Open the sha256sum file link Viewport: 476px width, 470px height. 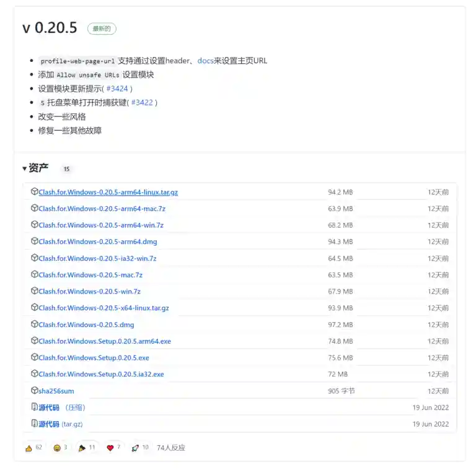click(x=56, y=391)
